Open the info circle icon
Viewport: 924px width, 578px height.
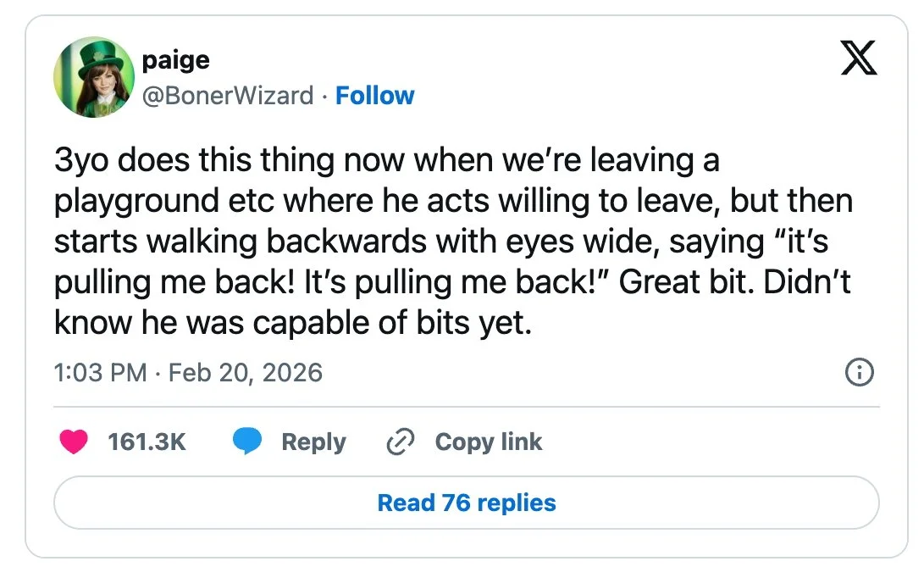click(860, 372)
